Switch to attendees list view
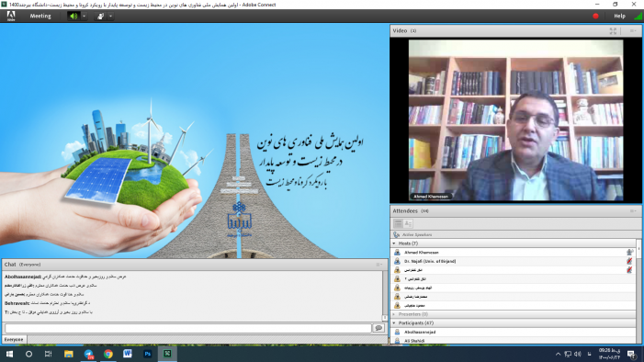Viewport: 644px width, 362px height. tap(398, 223)
